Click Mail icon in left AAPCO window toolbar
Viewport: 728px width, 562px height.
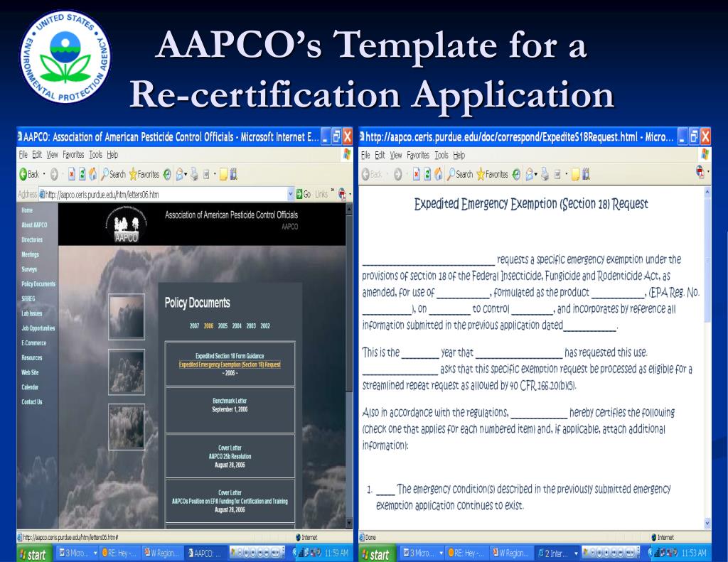coord(179,175)
